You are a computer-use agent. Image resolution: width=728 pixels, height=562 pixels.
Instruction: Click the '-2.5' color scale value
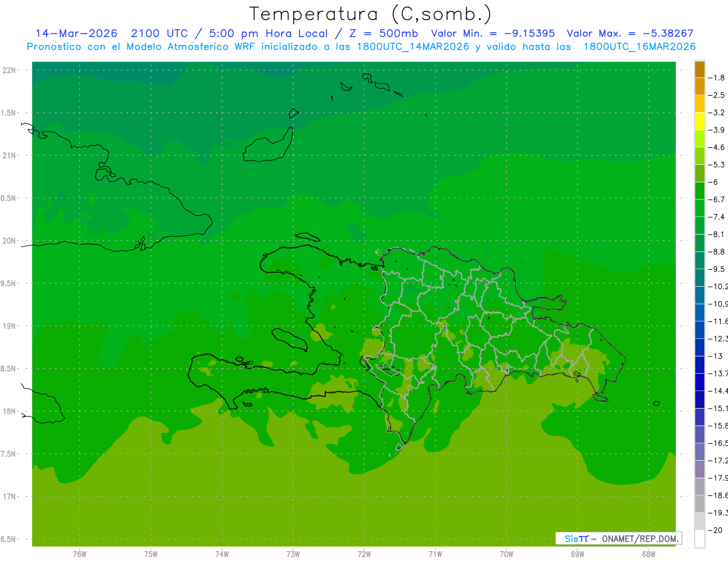717,95
